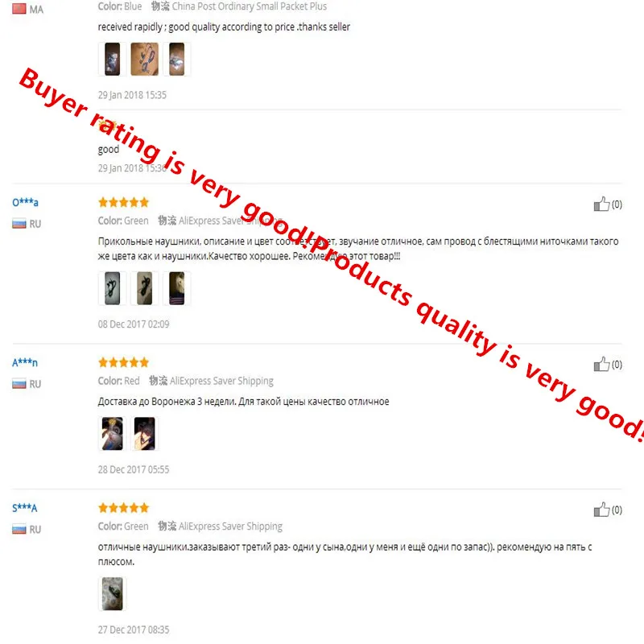This screenshot has height=644, width=644.
Task: Open the A***n reviewer profile link
Action: pyautogui.click(x=25, y=362)
